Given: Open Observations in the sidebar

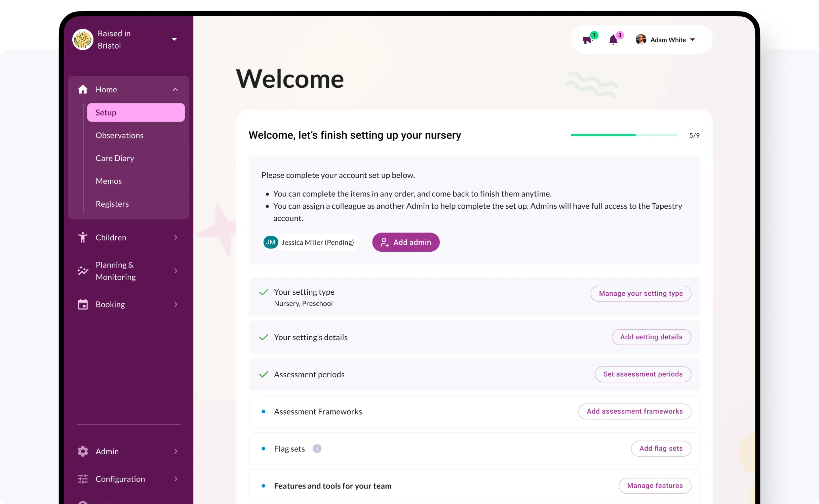Looking at the screenshot, I should (119, 135).
